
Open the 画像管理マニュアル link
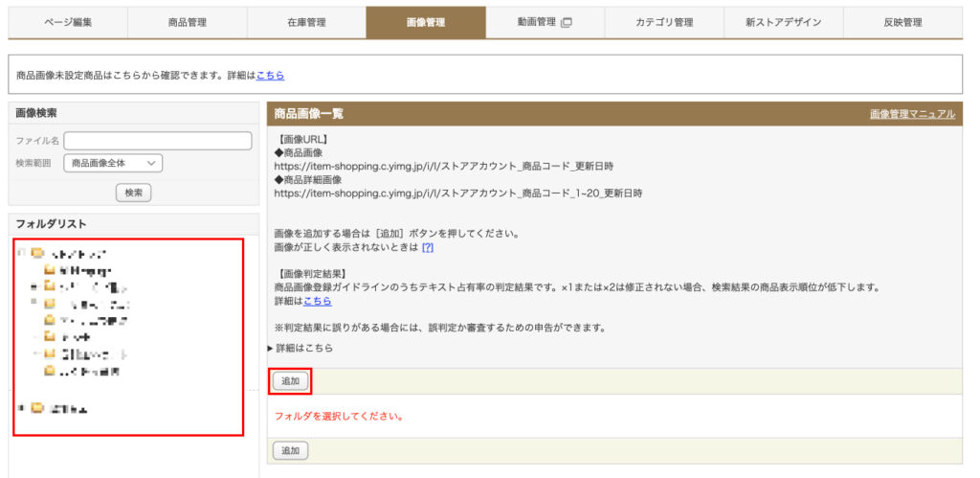[912, 114]
